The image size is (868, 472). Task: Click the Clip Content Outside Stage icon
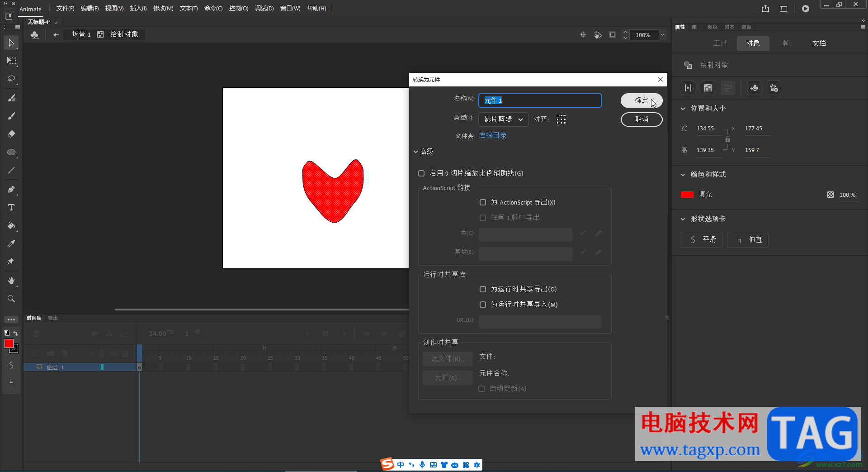pyautogui.click(x=612, y=35)
